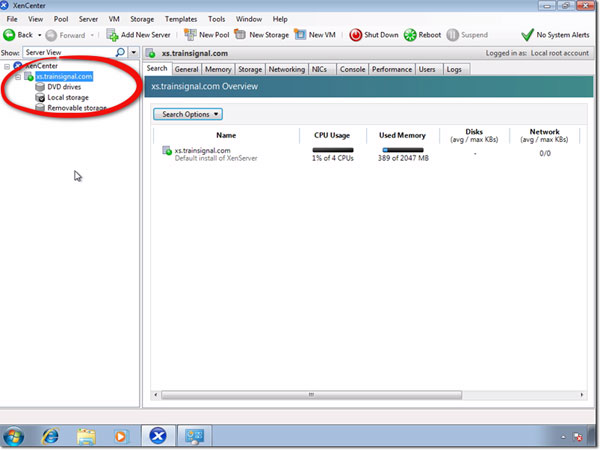
Task: Click server icon in the Name column row
Action: (167, 150)
